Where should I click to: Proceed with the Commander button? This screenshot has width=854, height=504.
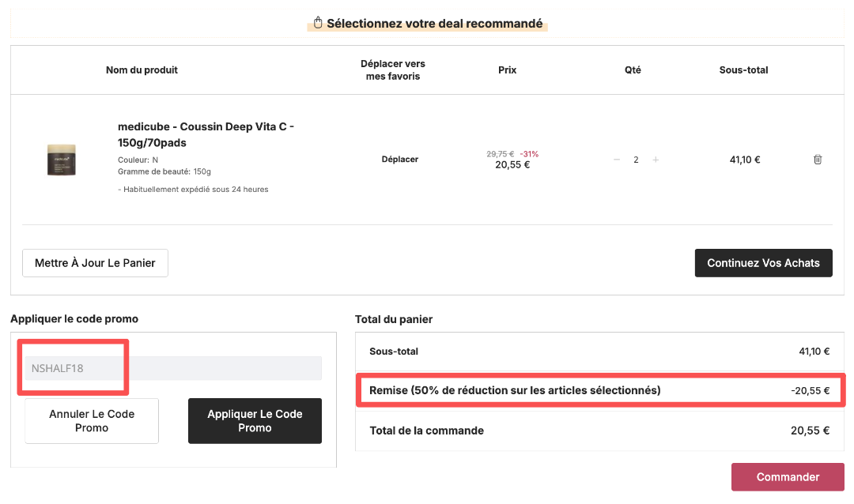click(x=788, y=477)
